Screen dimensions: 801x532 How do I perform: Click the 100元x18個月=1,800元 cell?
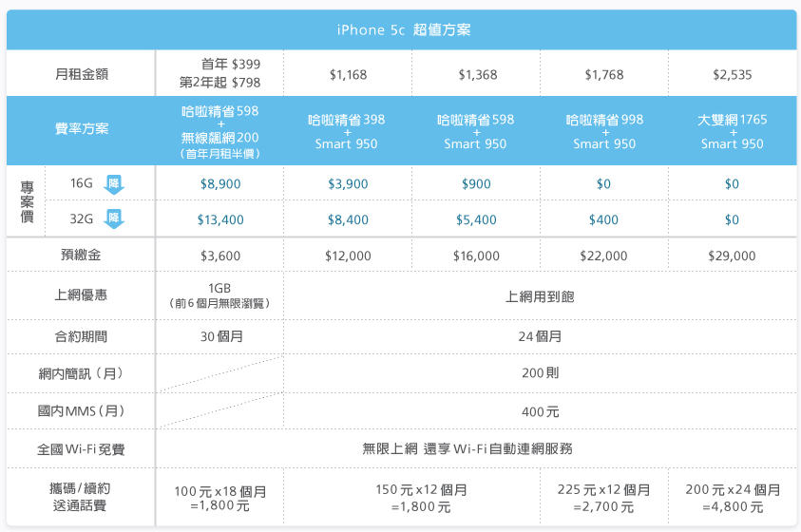(220, 499)
